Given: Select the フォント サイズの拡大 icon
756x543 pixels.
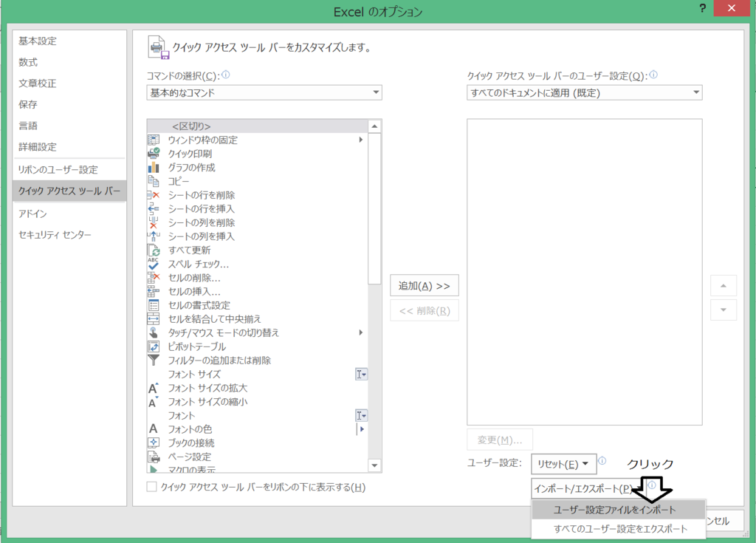Looking at the screenshot, I should pos(154,388).
